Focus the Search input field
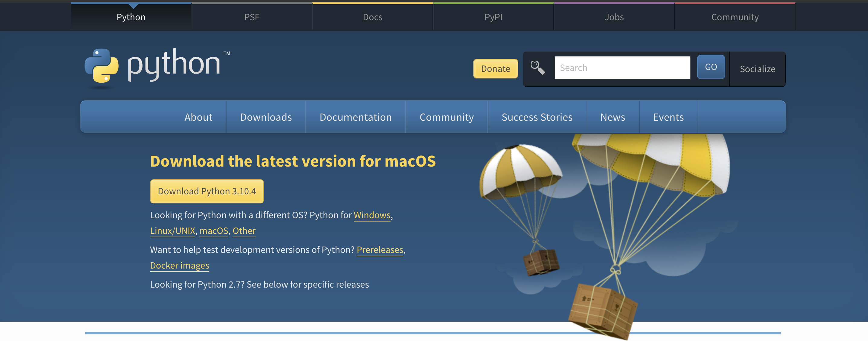 pyautogui.click(x=622, y=68)
